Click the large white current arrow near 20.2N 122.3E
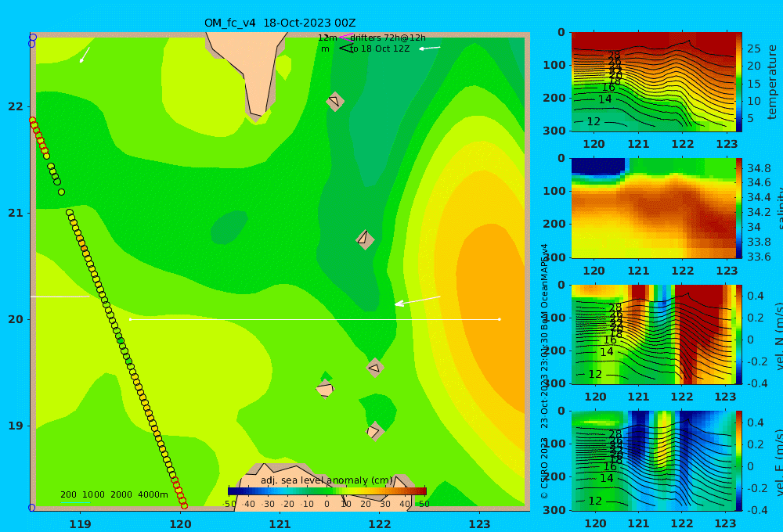Viewport: 783px width, 532px height. (x=417, y=300)
